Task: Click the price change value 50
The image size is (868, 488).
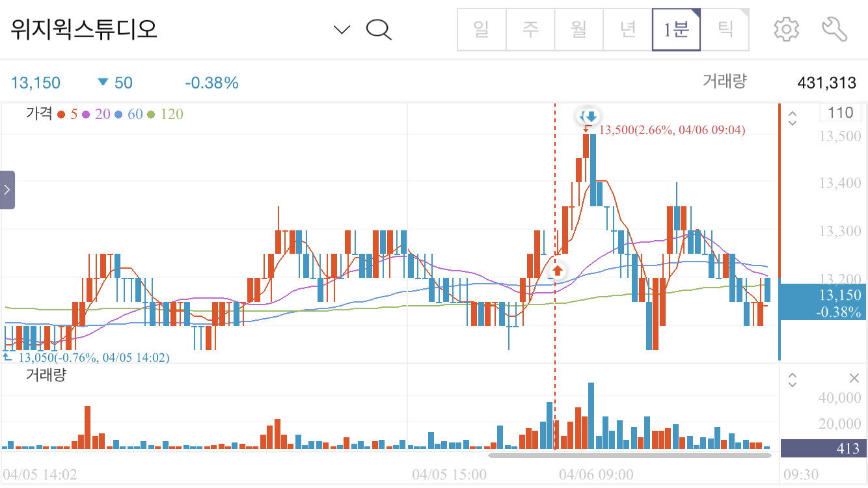Action: [124, 83]
